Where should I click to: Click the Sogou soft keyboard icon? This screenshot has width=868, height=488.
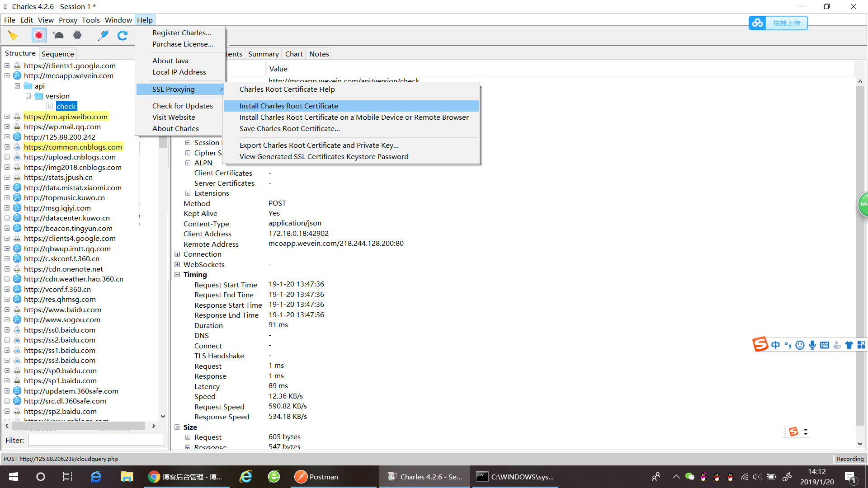tap(825, 345)
